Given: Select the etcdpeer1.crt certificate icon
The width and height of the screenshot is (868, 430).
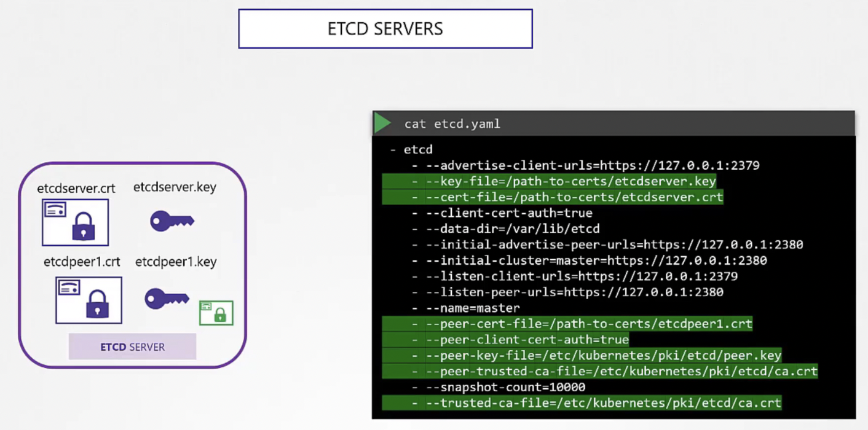Looking at the screenshot, I should coord(89,300).
